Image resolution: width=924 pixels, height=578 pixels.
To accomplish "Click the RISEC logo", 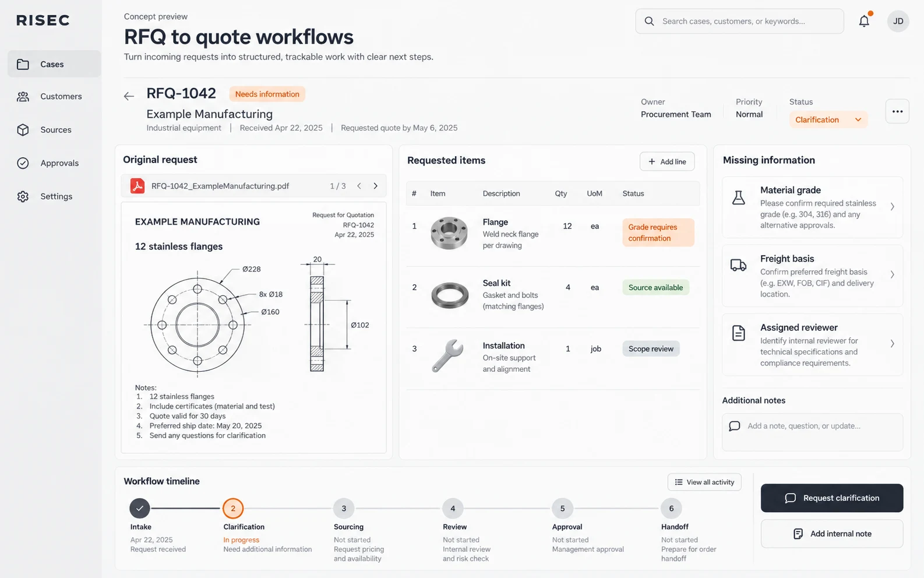I will pyautogui.click(x=43, y=20).
